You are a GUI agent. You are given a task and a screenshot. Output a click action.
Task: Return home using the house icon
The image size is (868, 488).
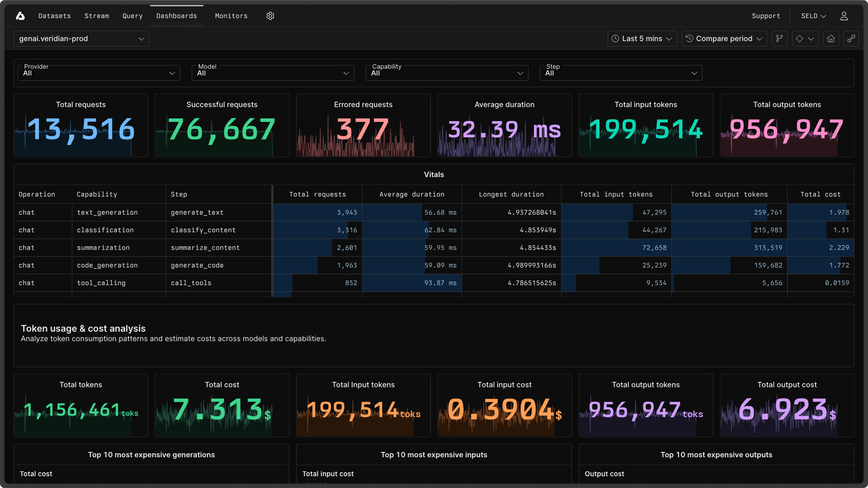click(x=831, y=38)
